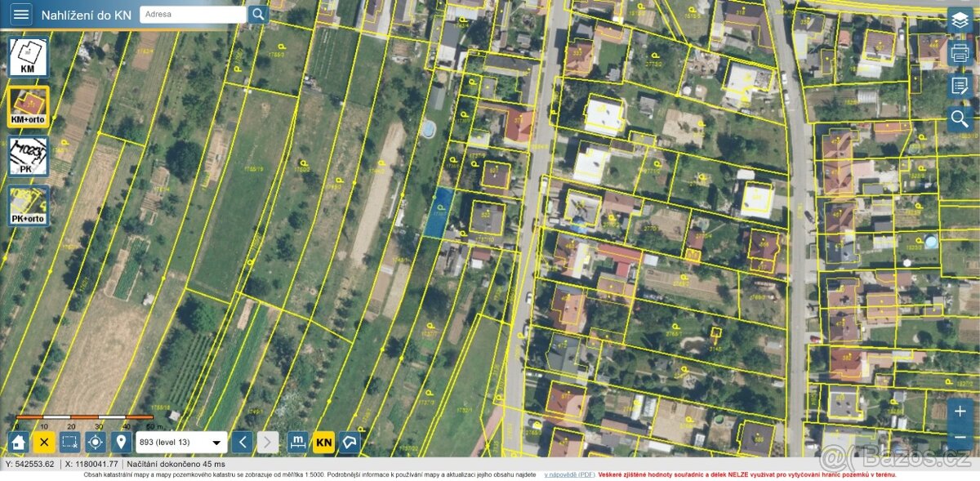Viewport: 980px width, 481px height.
Task: Open the notes list edit tool
Action: pos(960,86)
